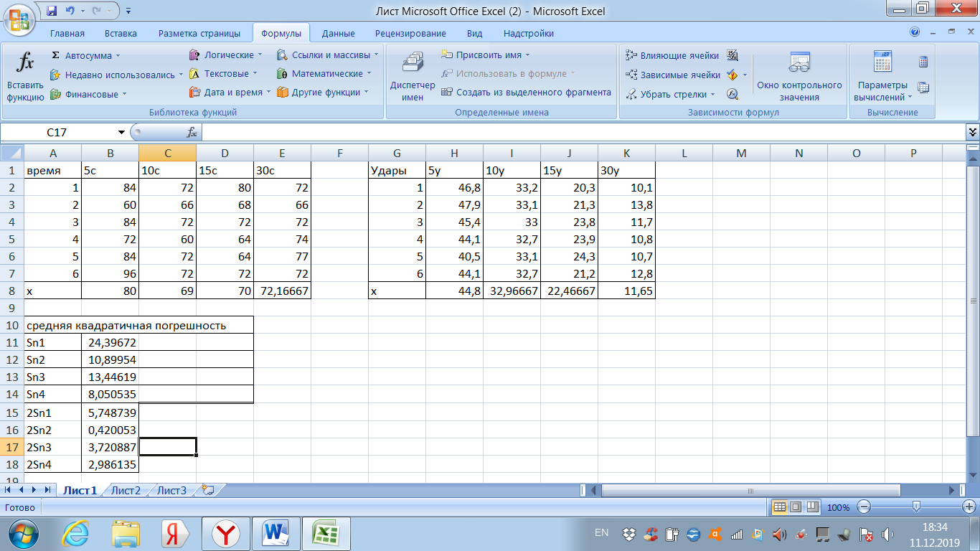
Task: Click Создать из выделенного фрагмента
Action: click(526, 92)
